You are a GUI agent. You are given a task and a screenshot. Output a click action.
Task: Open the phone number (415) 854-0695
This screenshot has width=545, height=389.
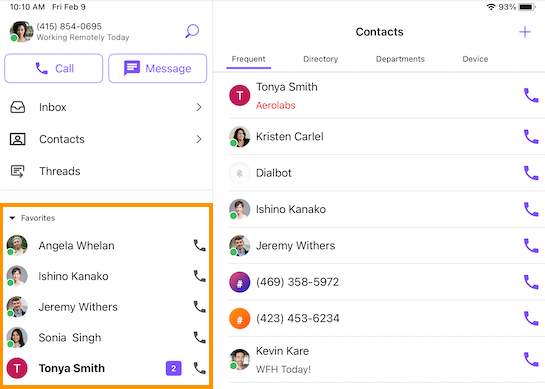[69, 26]
